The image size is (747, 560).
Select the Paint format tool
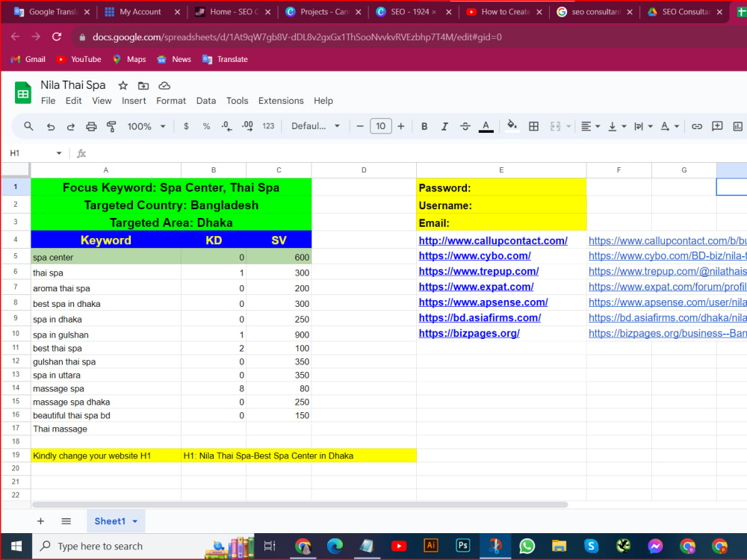point(111,126)
